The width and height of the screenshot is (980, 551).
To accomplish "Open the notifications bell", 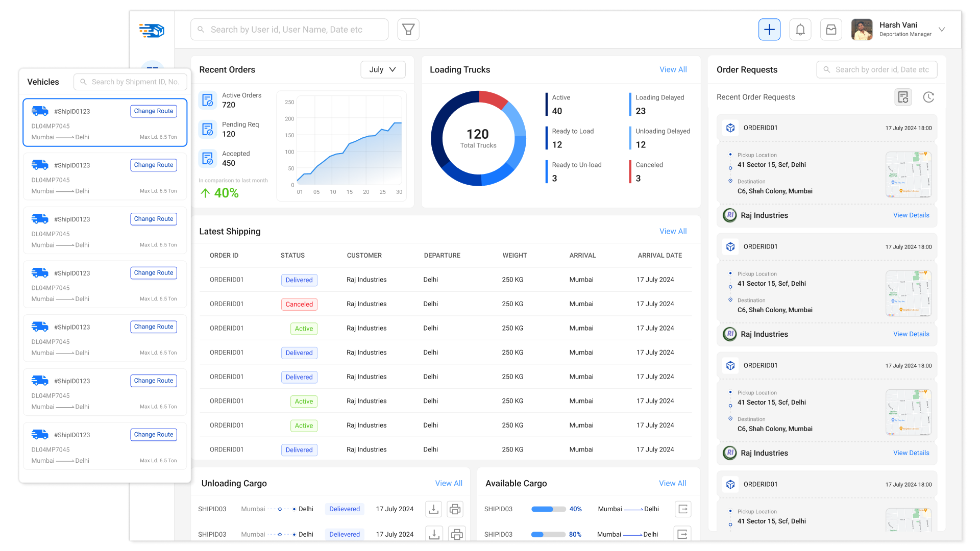I will tap(800, 30).
